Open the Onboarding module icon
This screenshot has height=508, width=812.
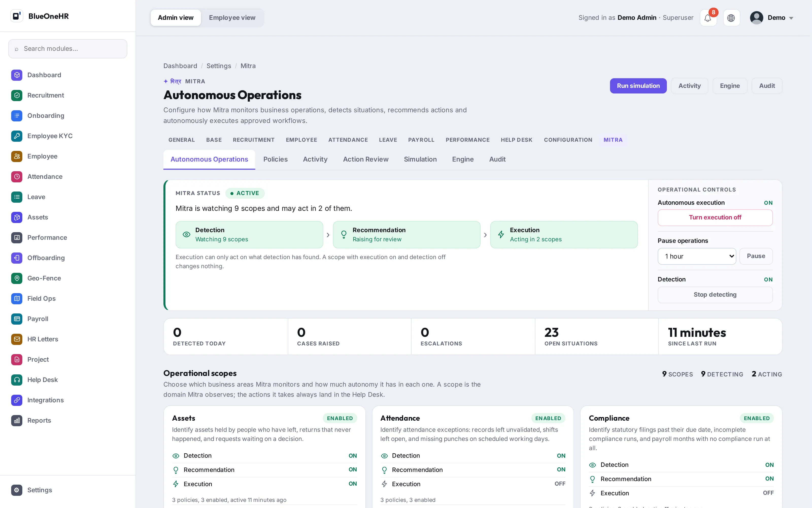(x=17, y=116)
